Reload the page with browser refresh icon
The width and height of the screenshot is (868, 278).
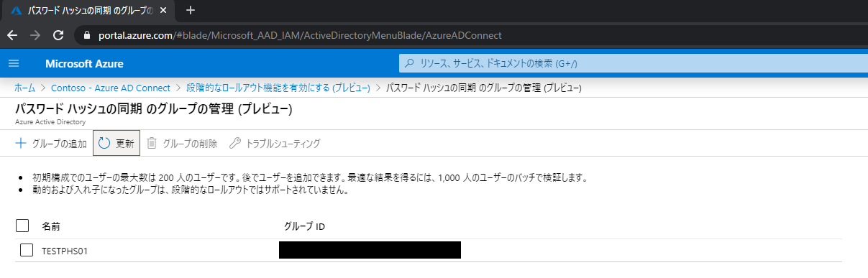coord(59,34)
